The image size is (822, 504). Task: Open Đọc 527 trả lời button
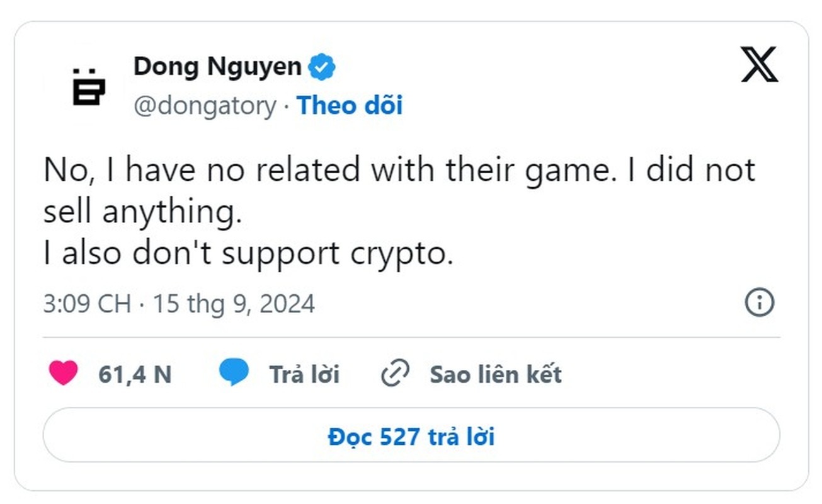point(411,436)
